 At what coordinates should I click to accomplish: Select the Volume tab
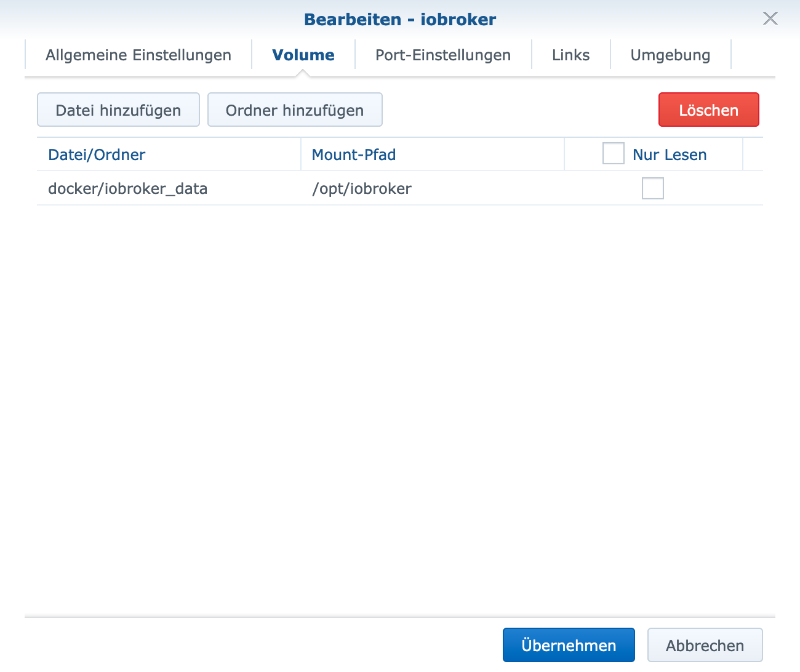[x=303, y=55]
